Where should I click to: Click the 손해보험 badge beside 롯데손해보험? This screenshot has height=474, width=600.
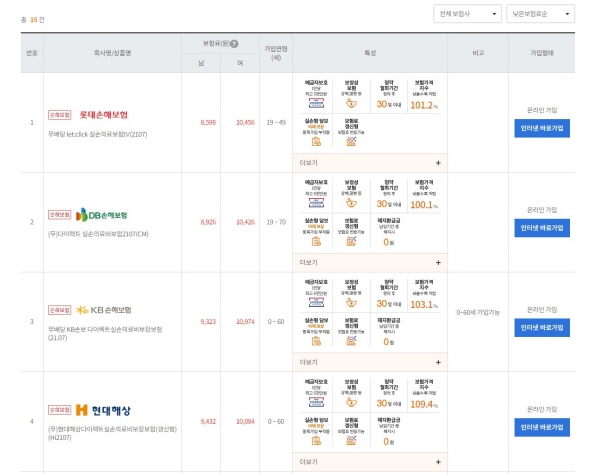[x=59, y=115]
